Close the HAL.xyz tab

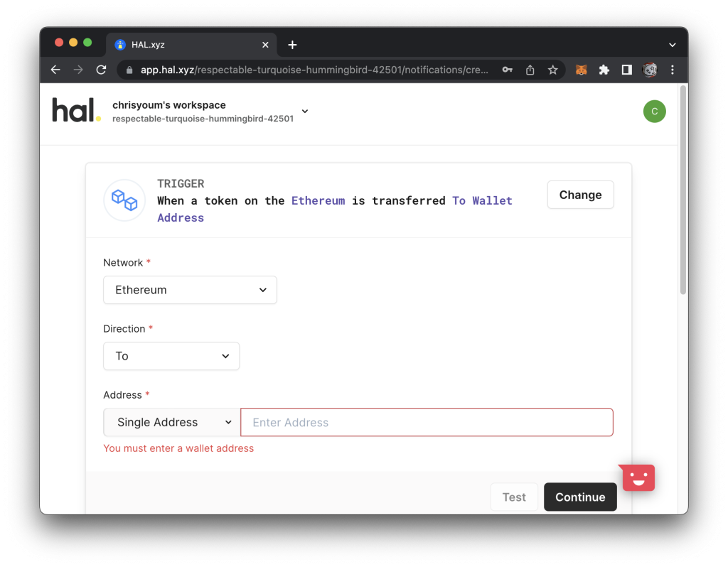[265, 45]
